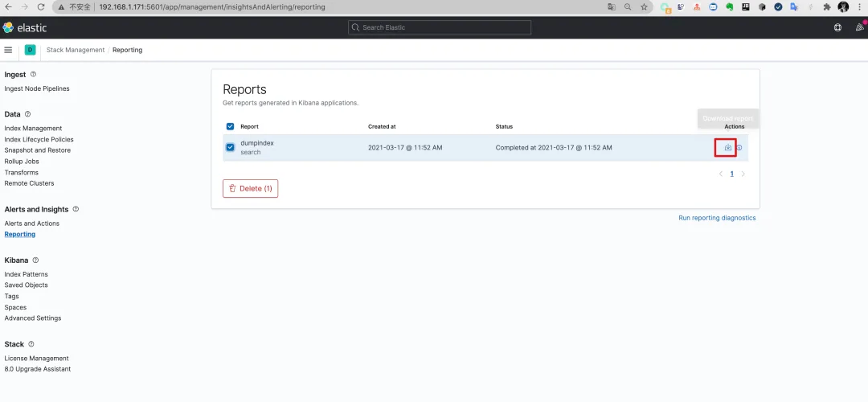The height and width of the screenshot is (402, 868).
Task: Open the Evernote elephant extension
Action: 730,7
